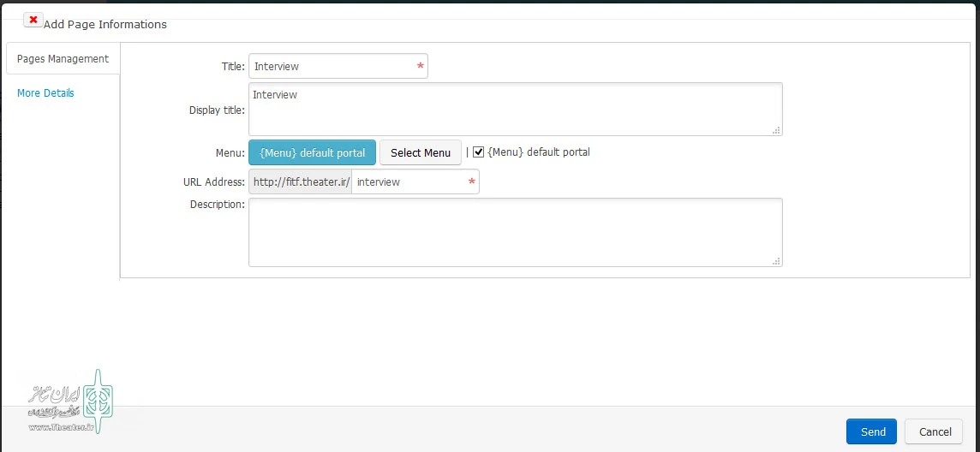Edit the URL Address slug field

click(x=415, y=181)
